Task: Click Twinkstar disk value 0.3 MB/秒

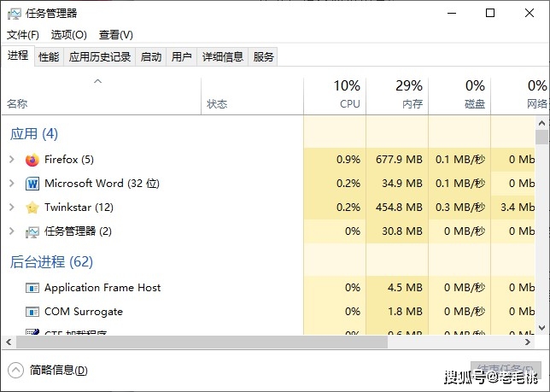Action: pyautogui.click(x=460, y=208)
